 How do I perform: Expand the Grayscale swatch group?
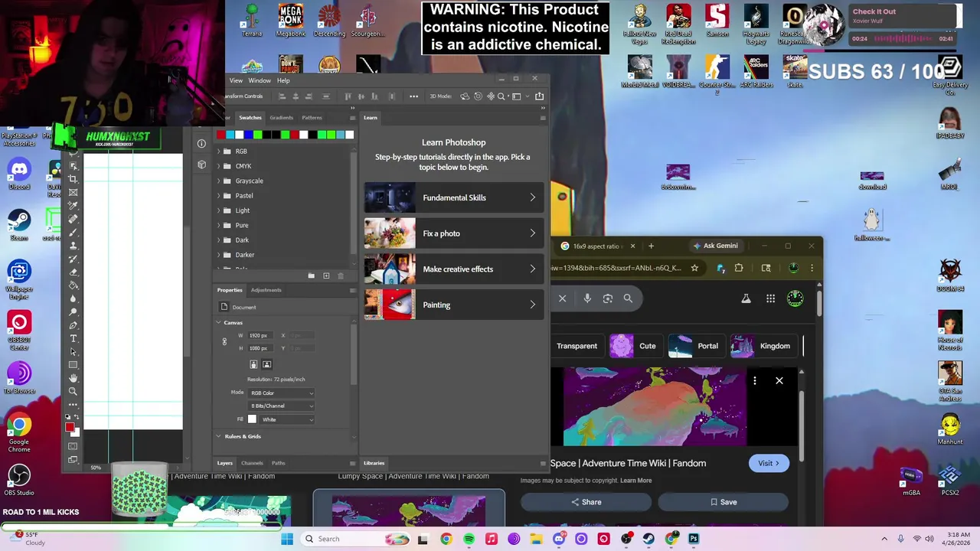tap(219, 181)
